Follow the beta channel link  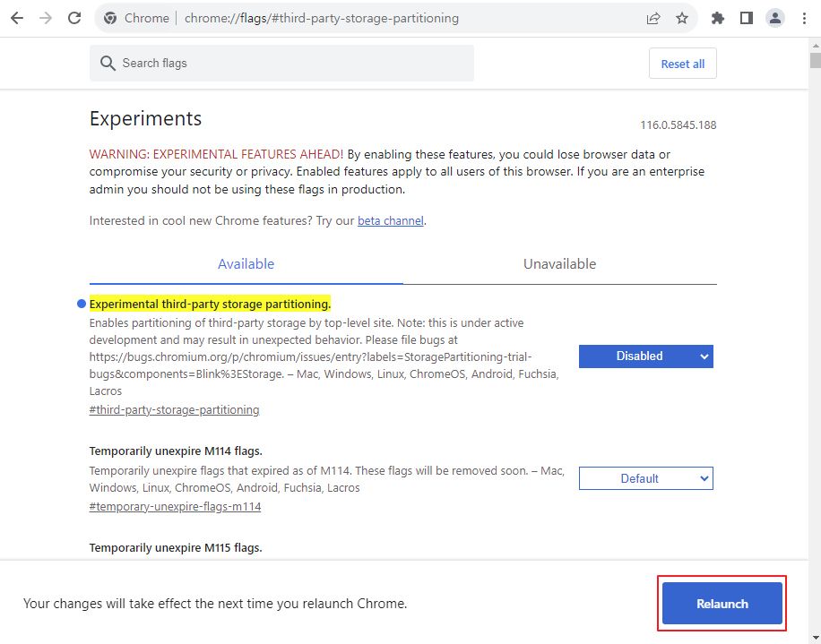390,219
